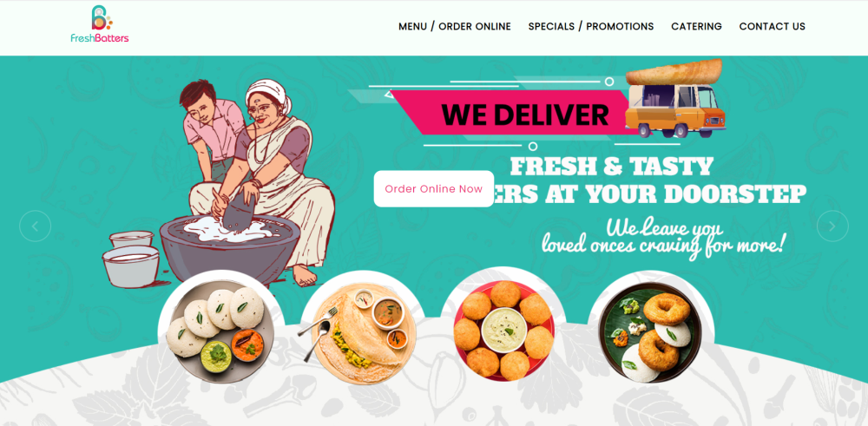
Task: Open the Menu / Order Online page
Action: coord(455,27)
